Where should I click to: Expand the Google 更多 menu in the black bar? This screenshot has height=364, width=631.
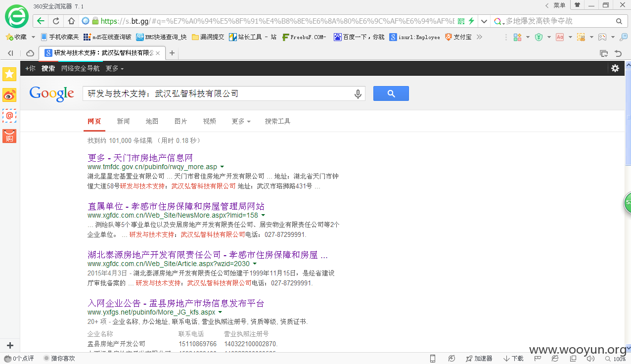pos(115,68)
